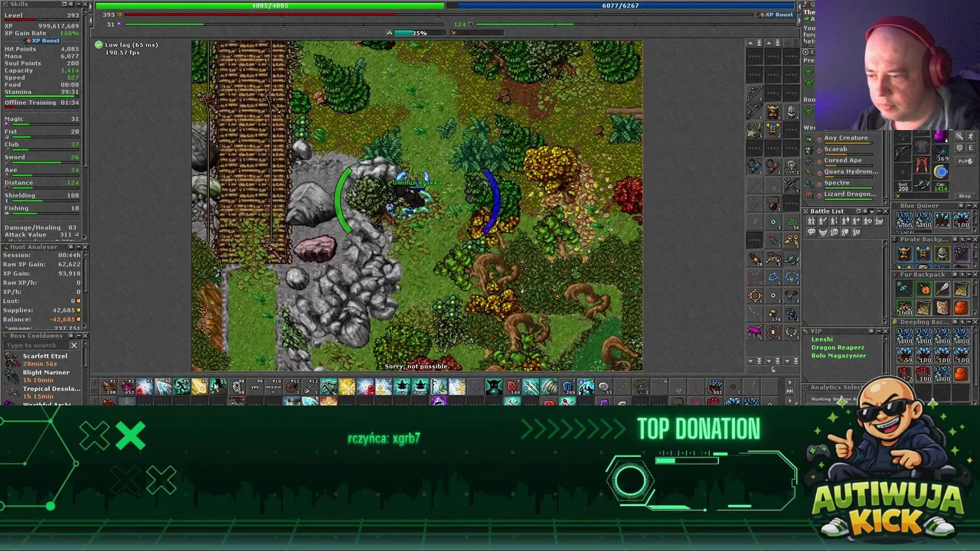Click the yes hotkey on action bar
The height and width of the screenshot is (551, 980).
click(255, 386)
